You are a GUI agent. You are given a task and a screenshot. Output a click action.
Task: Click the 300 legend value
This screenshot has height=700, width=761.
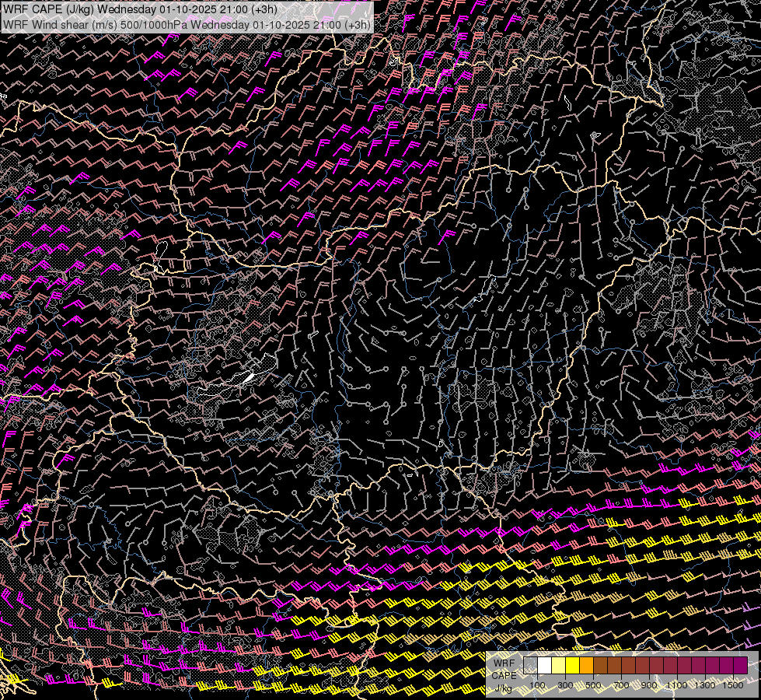tap(565, 685)
